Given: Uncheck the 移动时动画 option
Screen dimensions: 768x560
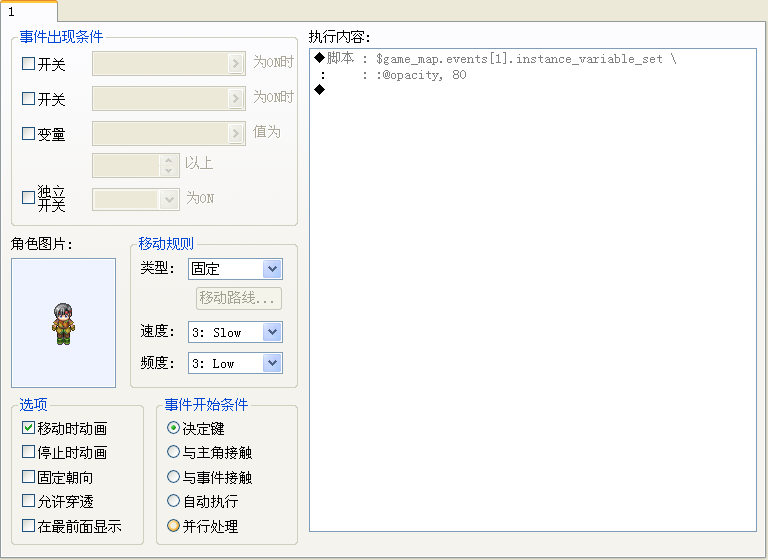Looking at the screenshot, I should coord(28,428).
